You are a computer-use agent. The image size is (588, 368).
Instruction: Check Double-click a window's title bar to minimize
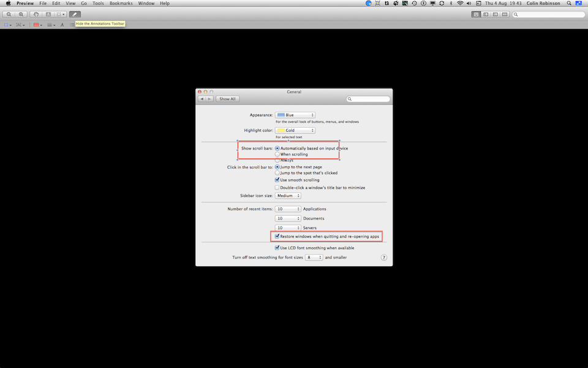[277, 187]
